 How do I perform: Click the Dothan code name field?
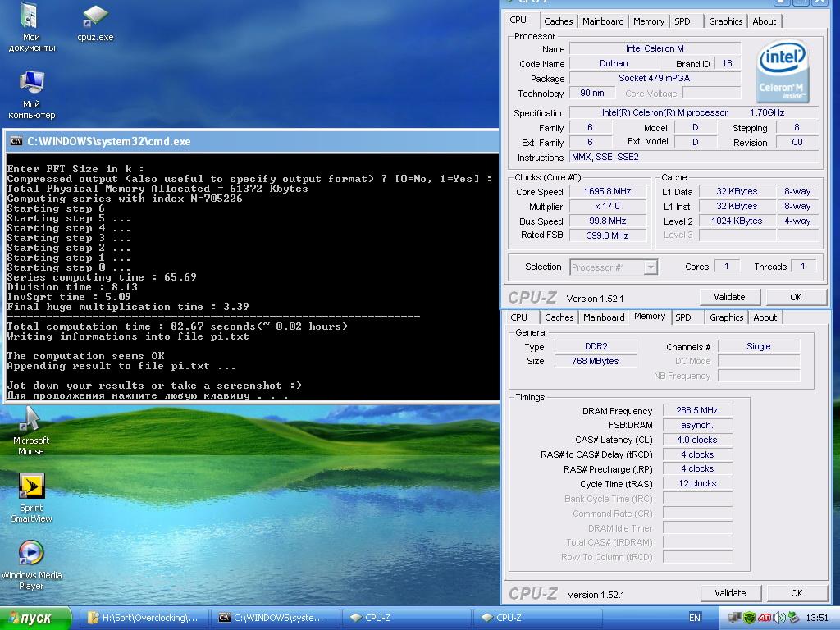click(614, 63)
